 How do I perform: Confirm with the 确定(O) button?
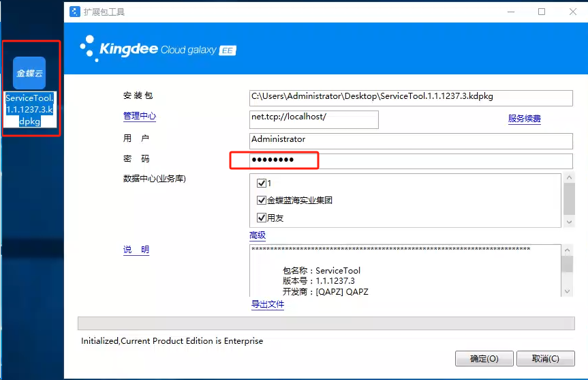pos(484,359)
